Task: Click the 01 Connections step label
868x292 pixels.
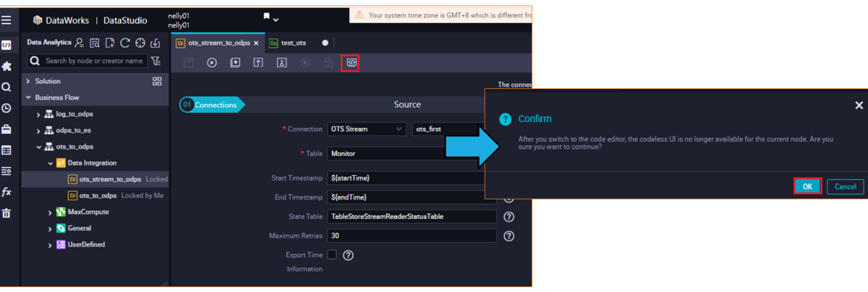Action: point(211,105)
